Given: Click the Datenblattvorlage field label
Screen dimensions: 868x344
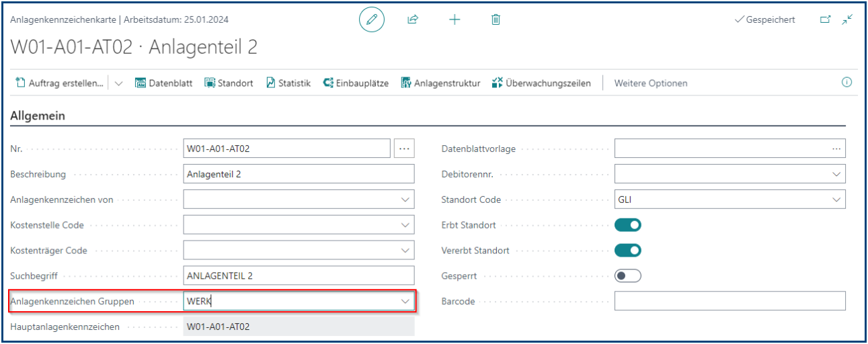Looking at the screenshot, I should click(x=478, y=148).
